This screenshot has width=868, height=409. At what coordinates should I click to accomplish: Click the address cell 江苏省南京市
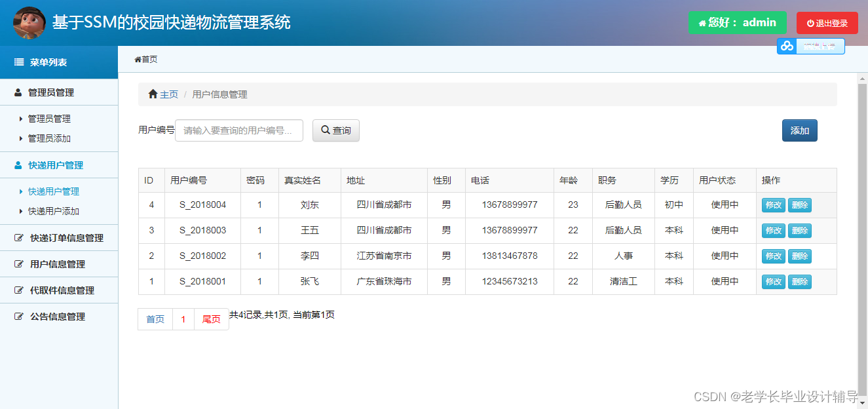pos(385,256)
